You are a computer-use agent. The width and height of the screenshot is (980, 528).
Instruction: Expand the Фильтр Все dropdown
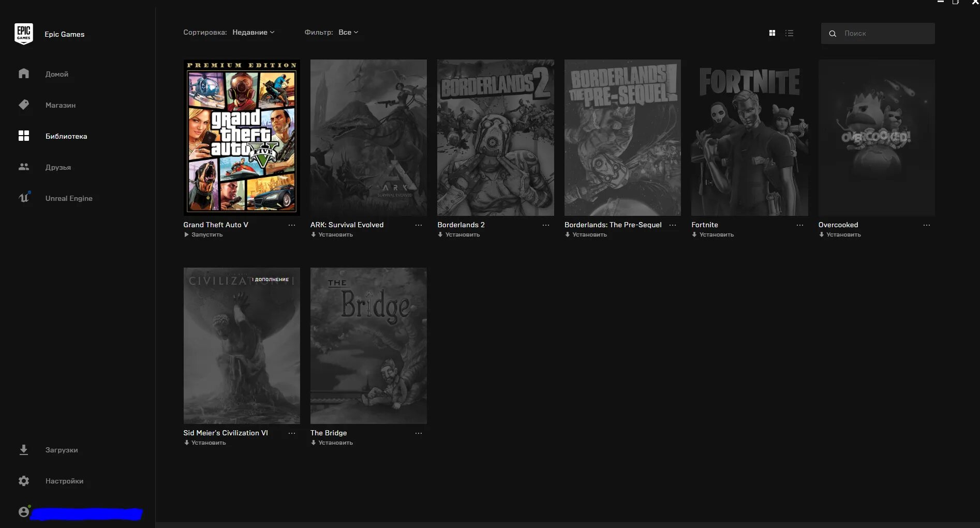click(348, 32)
